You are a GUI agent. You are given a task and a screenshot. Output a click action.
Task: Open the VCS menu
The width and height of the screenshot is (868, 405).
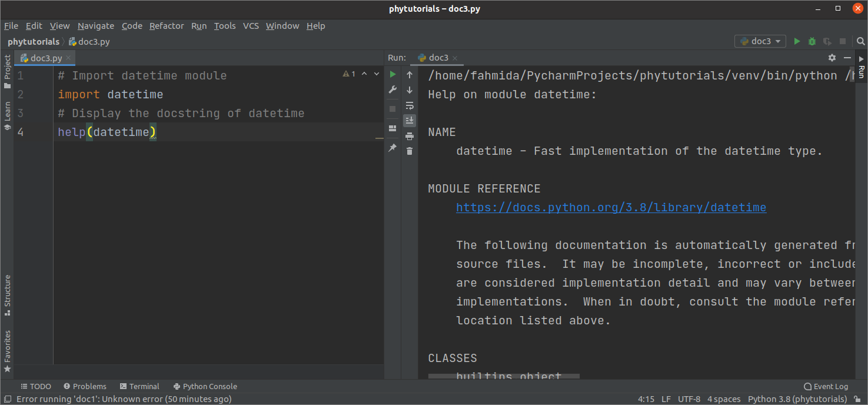tap(251, 26)
